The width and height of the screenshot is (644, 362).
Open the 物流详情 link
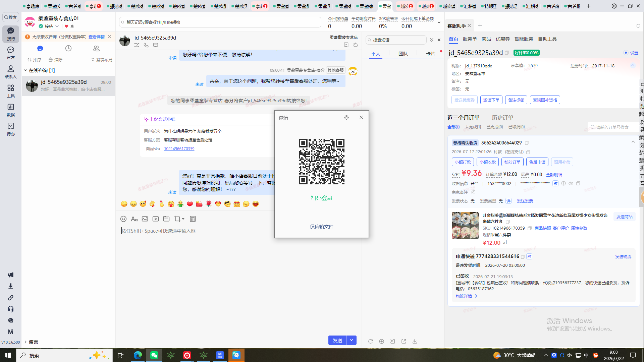point(466,296)
